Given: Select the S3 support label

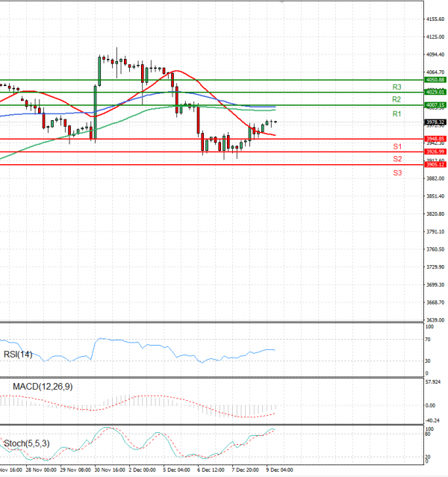Looking at the screenshot, I should click(397, 172).
